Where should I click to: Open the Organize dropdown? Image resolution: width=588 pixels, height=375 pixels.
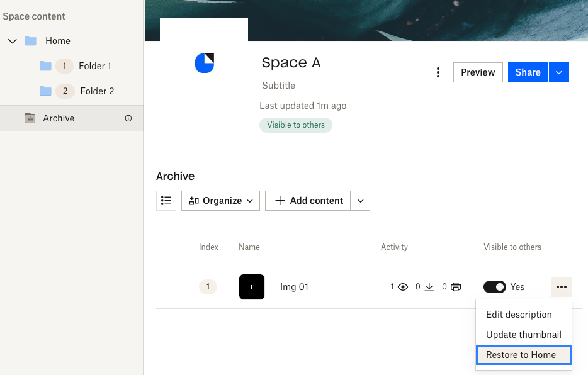[x=220, y=200]
